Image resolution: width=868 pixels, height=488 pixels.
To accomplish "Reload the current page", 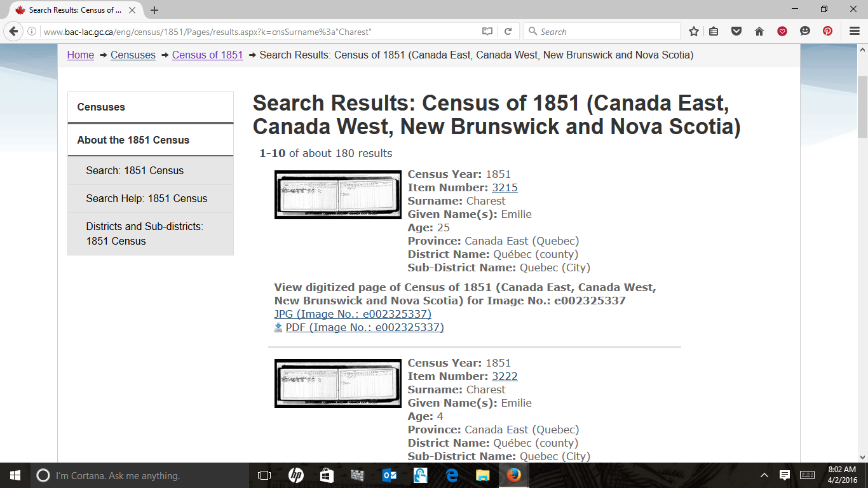I will pyautogui.click(x=508, y=31).
